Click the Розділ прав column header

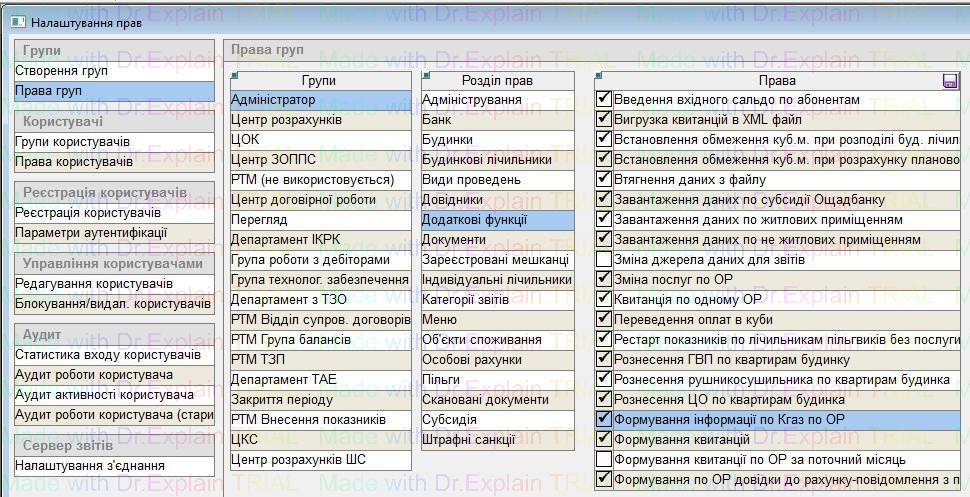click(497, 81)
